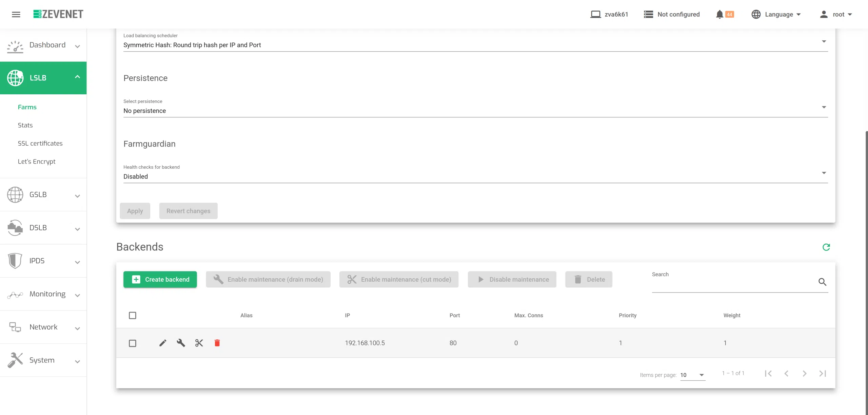
Task: Click wrench drain maintenance icon in backend row
Action: [181, 343]
